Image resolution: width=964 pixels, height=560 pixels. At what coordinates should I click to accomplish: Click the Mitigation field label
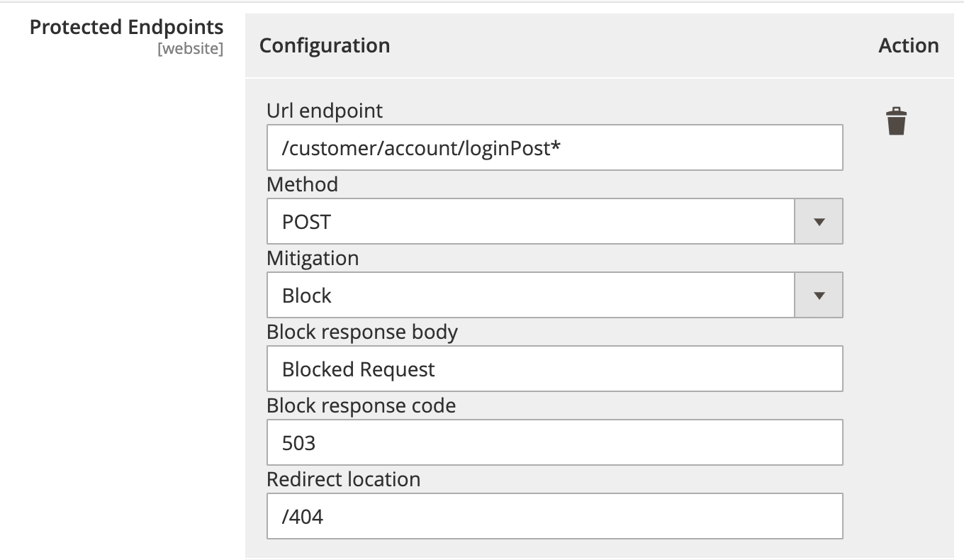click(313, 258)
